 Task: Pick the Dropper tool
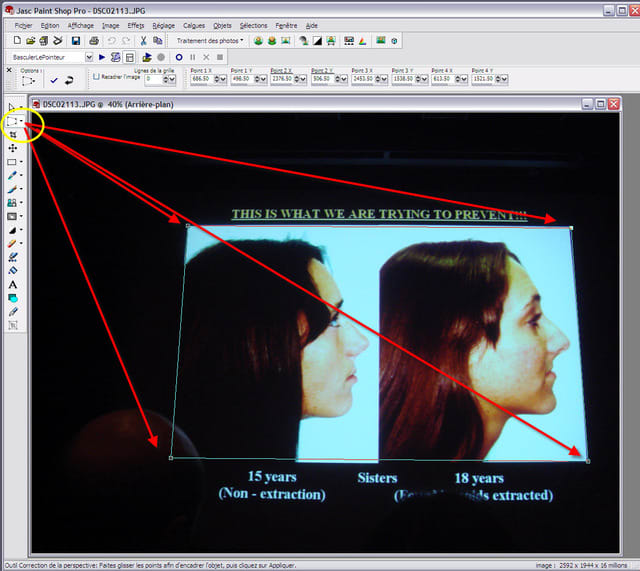[x=12, y=175]
